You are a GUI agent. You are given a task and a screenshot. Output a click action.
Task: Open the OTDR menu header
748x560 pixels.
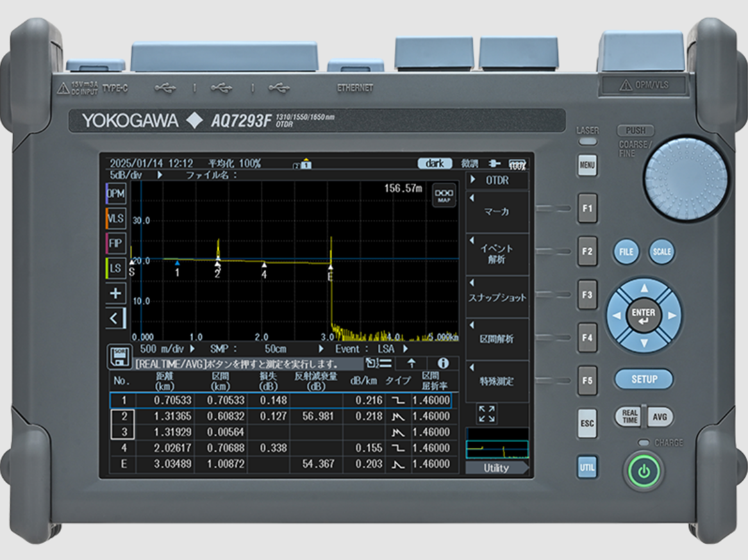[x=497, y=180]
